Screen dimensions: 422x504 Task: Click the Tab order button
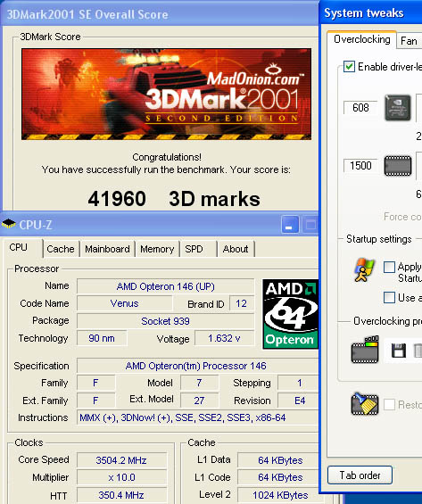point(360,475)
